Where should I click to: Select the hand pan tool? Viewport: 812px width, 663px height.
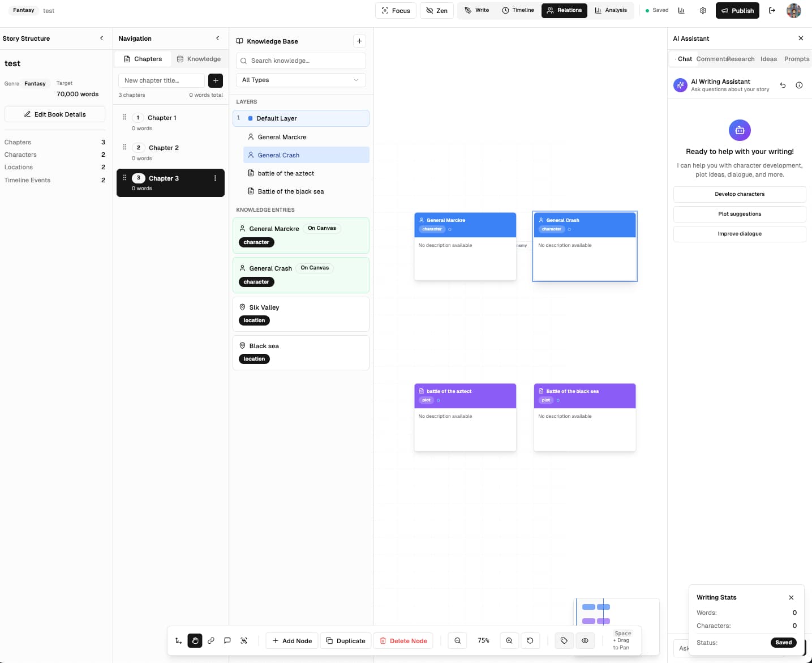[x=195, y=640]
